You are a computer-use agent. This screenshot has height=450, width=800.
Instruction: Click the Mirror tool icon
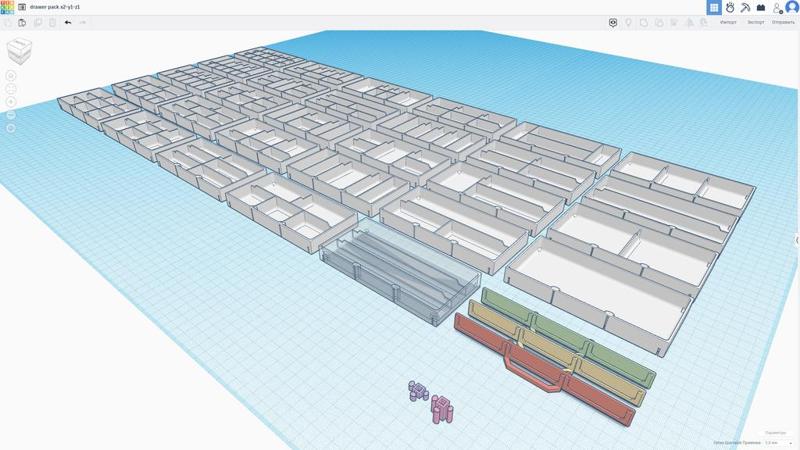point(689,22)
